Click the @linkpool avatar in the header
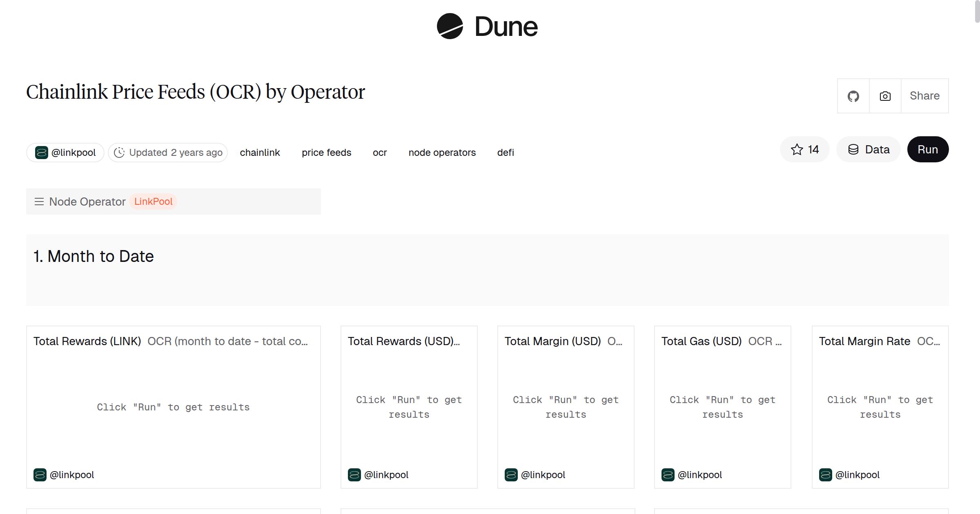This screenshot has height=514, width=980. click(41, 152)
